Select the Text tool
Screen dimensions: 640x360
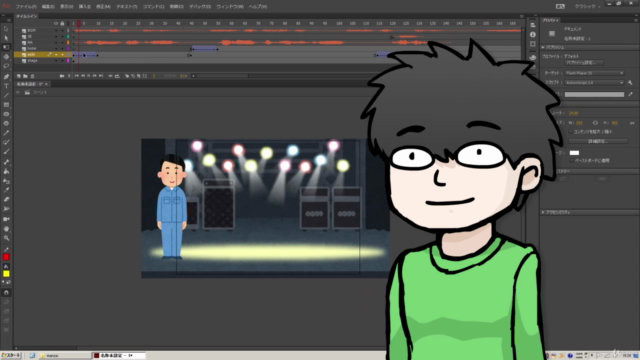coord(6,86)
